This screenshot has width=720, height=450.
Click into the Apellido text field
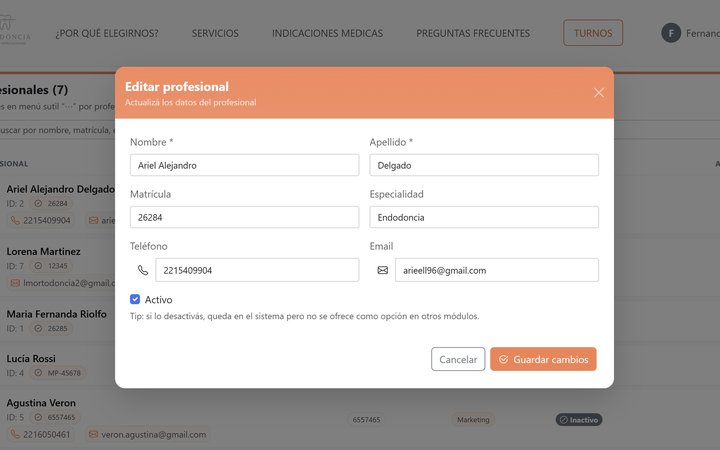tap(484, 165)
